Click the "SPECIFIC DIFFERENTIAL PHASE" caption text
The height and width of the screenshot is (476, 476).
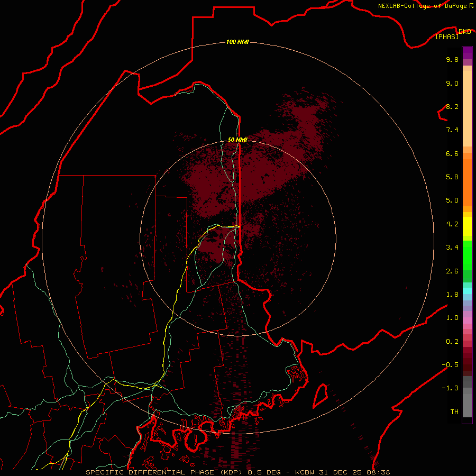[150, 472]
